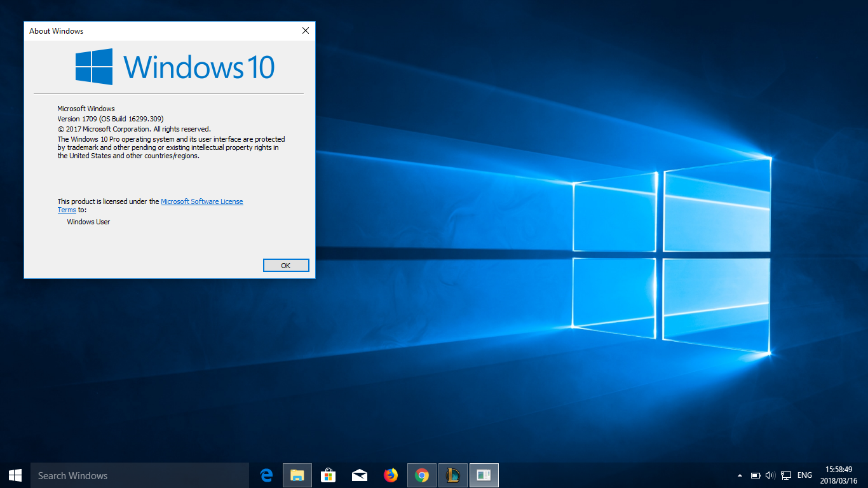Open the network status icon

pos(786,475)
